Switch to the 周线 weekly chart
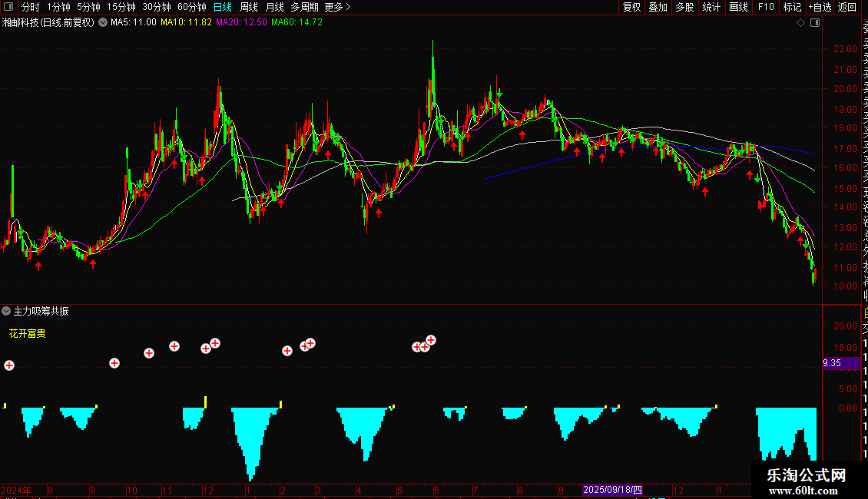 pyautogui.click(x=249, y=7)
